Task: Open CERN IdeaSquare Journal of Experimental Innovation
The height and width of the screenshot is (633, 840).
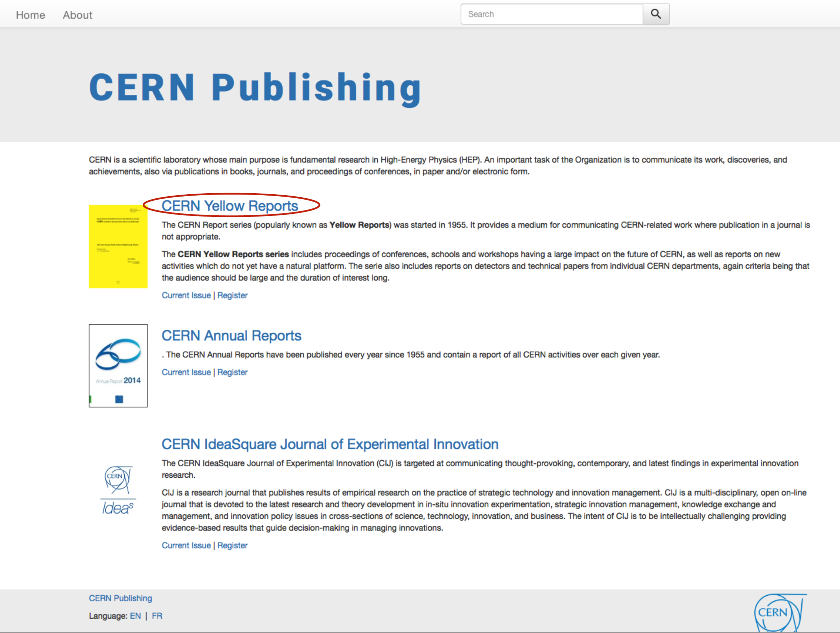Action: [x=330, y=444]
